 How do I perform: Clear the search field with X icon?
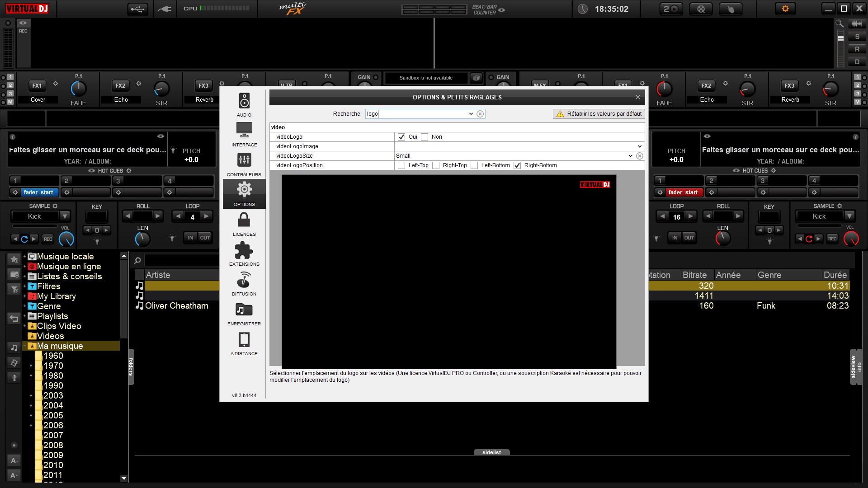coord(480,114)
